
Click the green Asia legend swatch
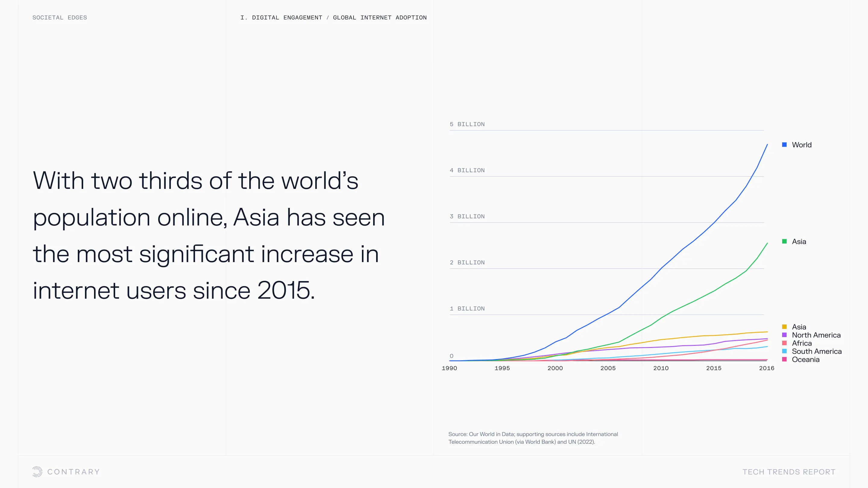[785, 241]
